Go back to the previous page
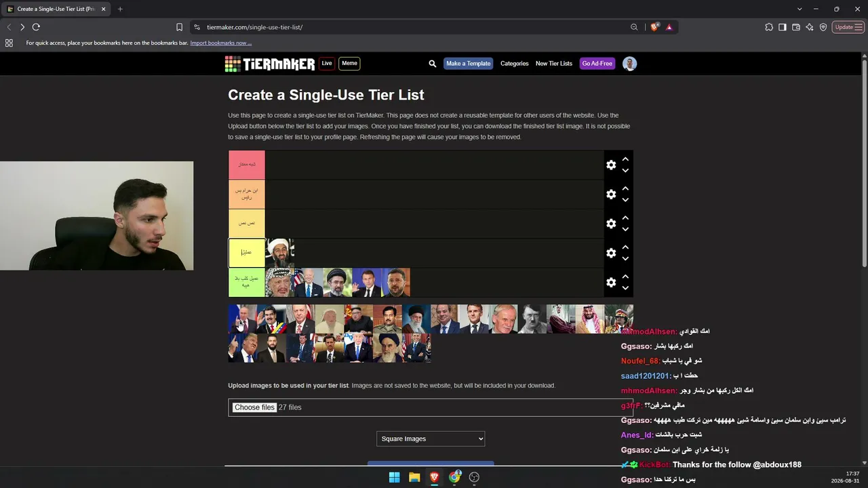The image size is (868, 488). click(9, 27)
